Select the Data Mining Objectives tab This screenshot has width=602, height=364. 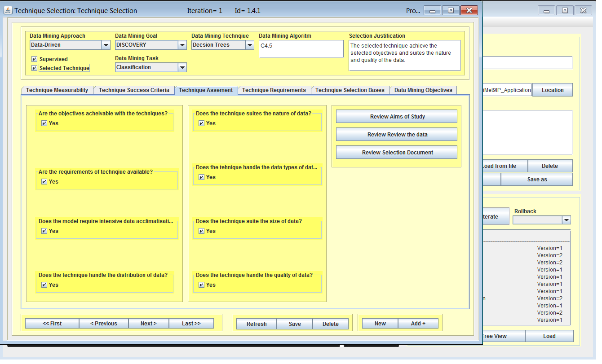[423, 90]
